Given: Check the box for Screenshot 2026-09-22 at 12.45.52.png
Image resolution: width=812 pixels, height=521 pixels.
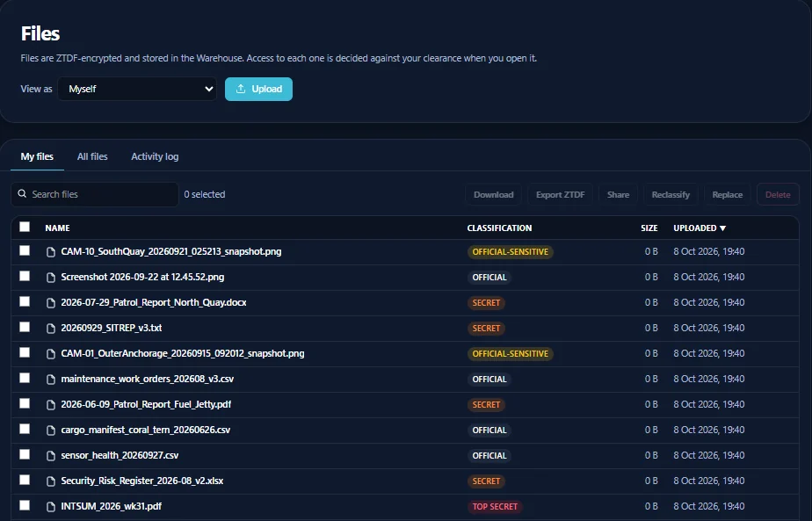Looking at the screenshot, I should click(25, 276).
